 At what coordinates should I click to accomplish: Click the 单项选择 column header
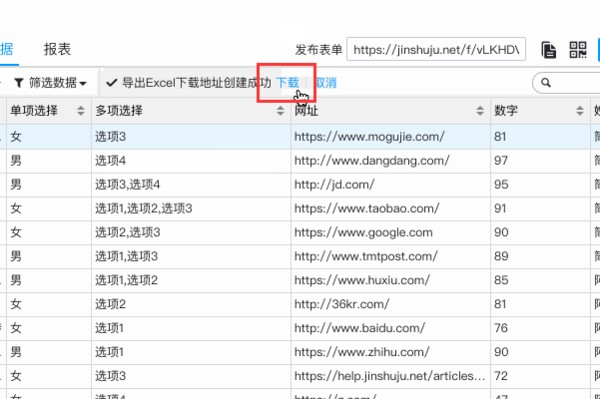coord(49,111)
